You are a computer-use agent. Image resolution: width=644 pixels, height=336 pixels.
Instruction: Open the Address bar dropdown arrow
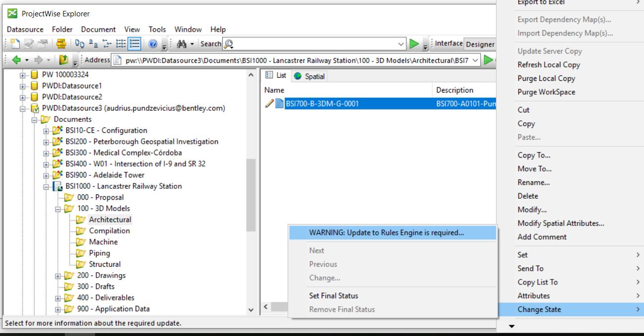pyautogui.click(x=475, y=60)
